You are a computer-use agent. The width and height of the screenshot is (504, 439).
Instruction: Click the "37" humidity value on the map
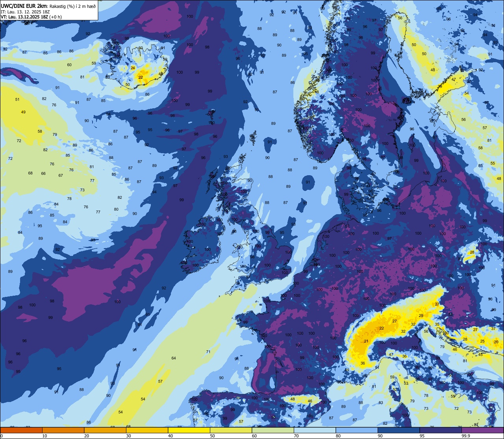coord(493,328)
